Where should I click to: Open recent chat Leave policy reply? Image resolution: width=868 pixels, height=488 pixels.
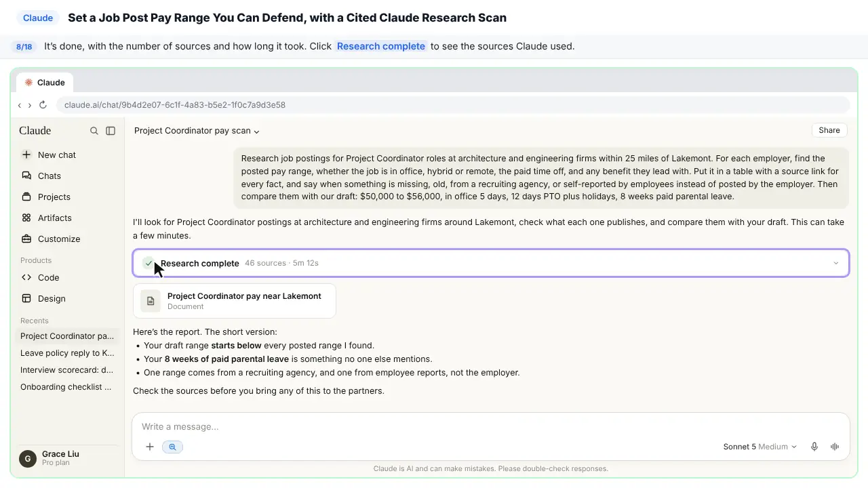(x=67, y=352)
